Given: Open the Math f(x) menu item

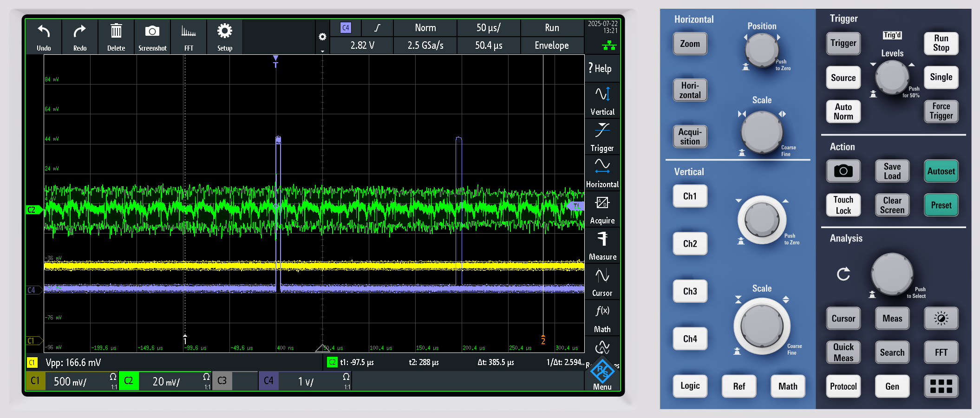Looking at the screenshot, I should coord(602,318).
